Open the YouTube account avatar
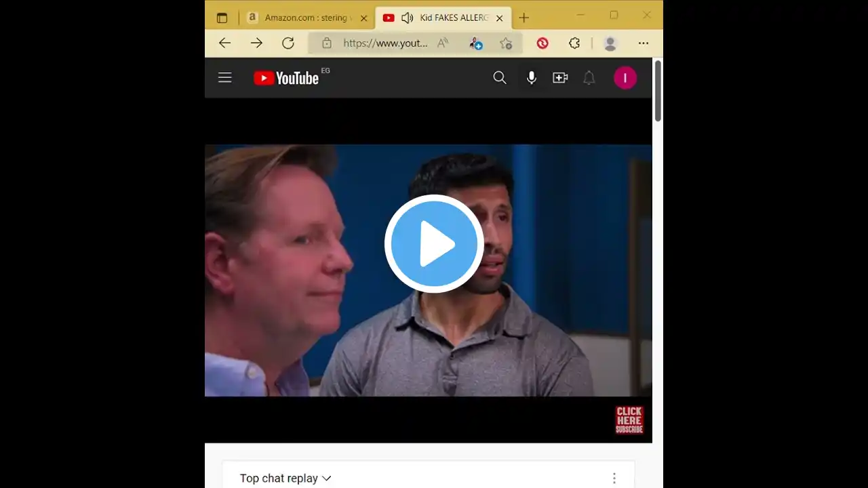 (625, 78)
